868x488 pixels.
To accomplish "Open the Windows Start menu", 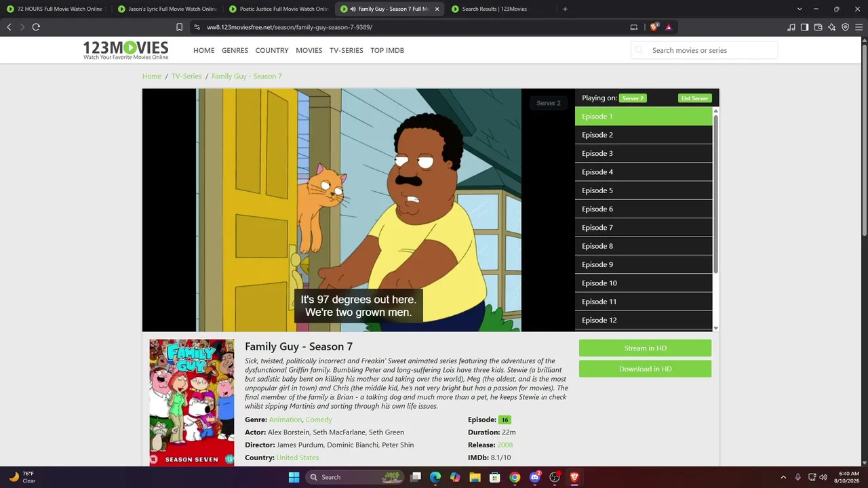I will click(x=294, y=477).
